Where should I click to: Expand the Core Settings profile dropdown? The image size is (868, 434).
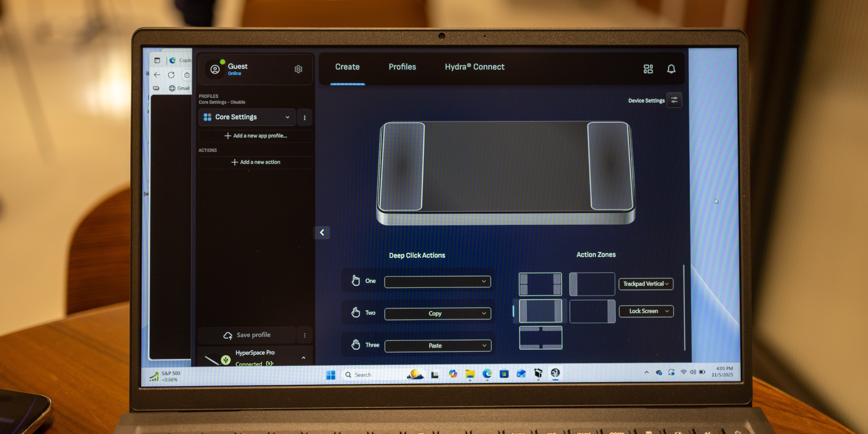pyautogui.click(x=287, y=117)
